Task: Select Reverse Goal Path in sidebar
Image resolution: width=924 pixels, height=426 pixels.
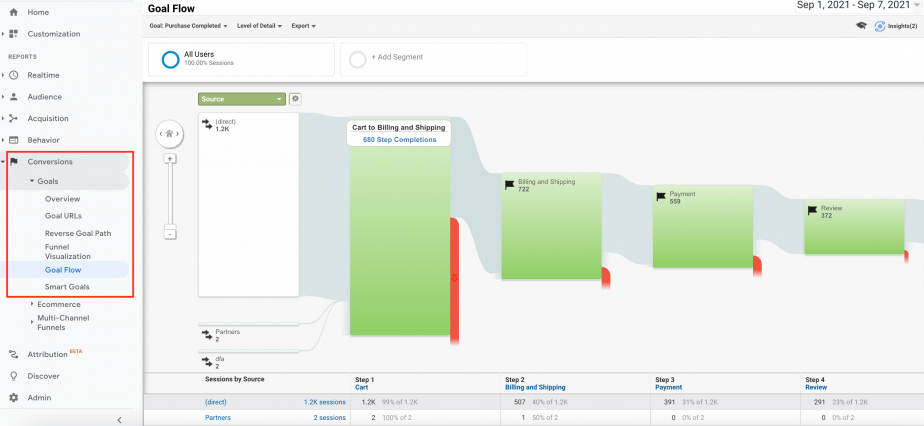Action: pos(78,233)
